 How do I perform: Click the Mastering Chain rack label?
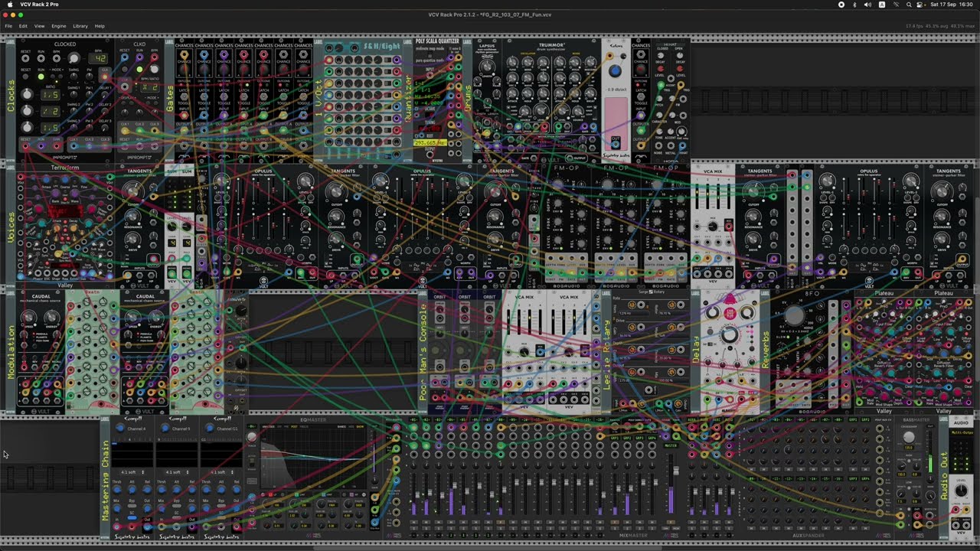click(106, 480)
